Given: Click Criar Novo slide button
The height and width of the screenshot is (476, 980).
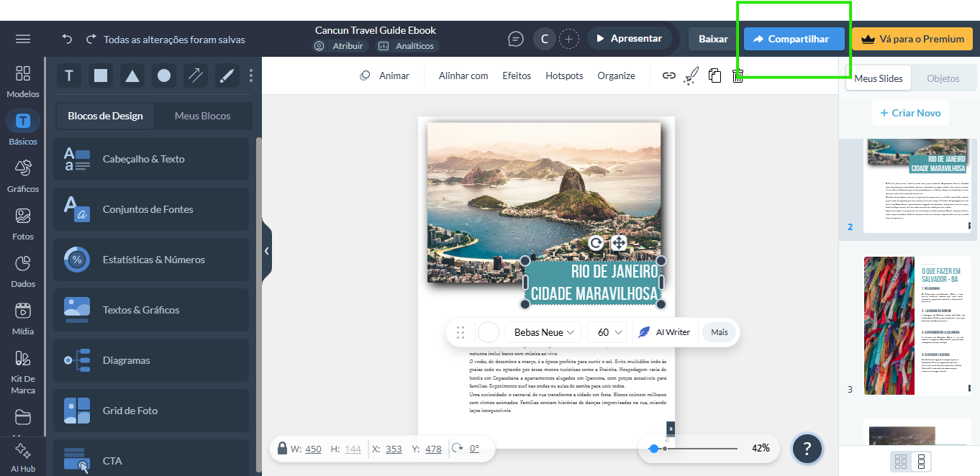Looking at the screenshot, I should click(x=910, y=113).
